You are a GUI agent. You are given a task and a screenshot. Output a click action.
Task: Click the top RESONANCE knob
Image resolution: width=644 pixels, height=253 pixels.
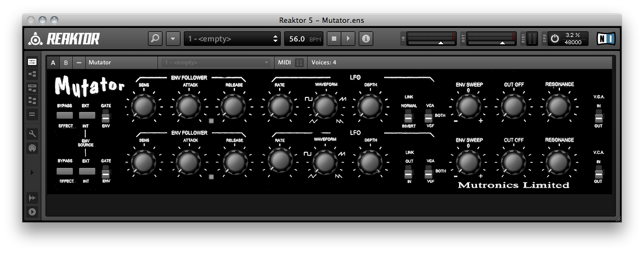(559, 106)
